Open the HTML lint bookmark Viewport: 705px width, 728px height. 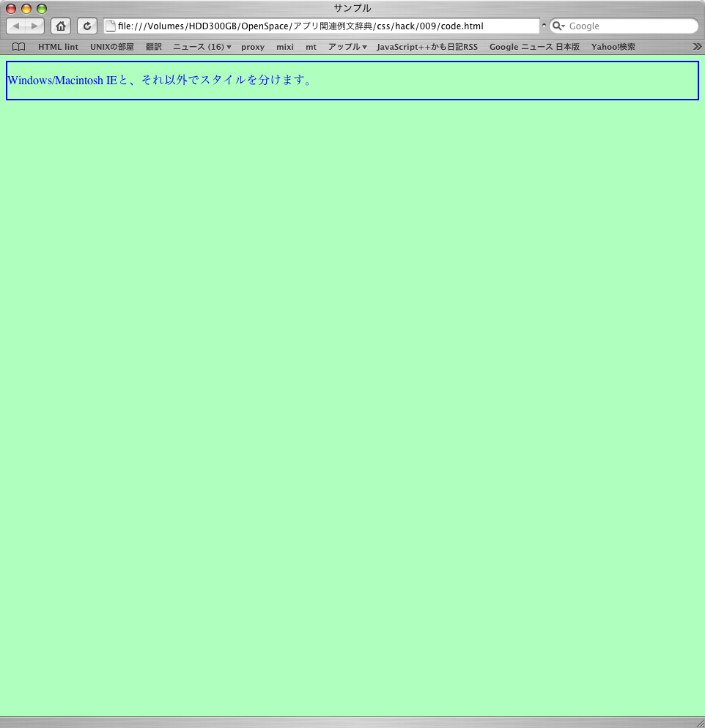[x=58, y=47]
